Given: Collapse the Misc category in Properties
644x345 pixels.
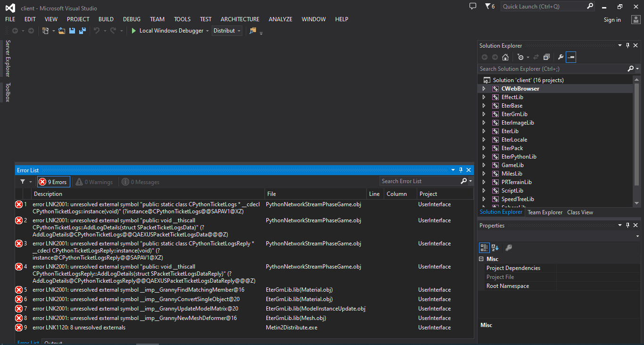Looking at the screenshot, I should (x=481, y=259).
